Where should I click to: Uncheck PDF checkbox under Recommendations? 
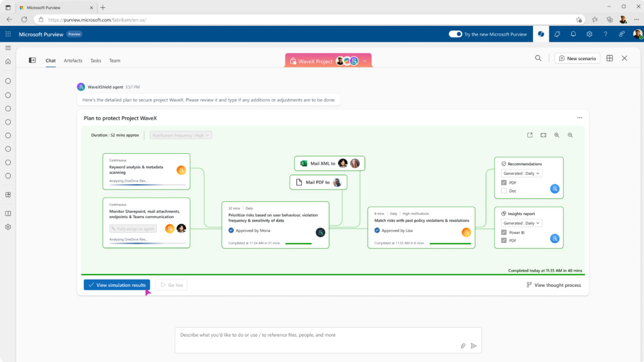click(504, 183)
